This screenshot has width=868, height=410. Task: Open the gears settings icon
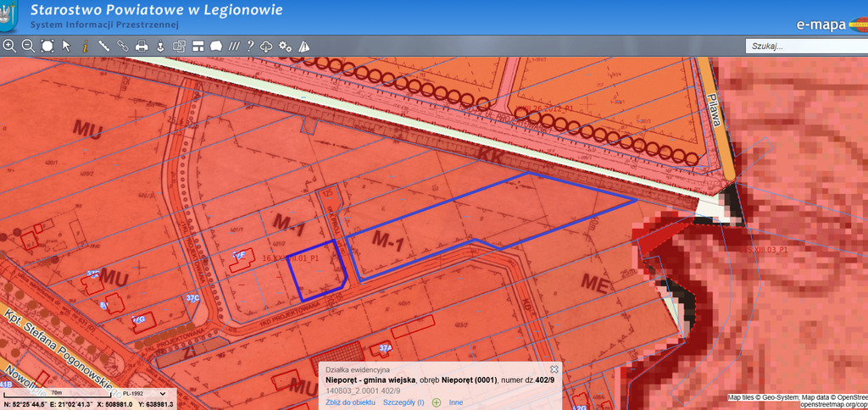[286, 46]
